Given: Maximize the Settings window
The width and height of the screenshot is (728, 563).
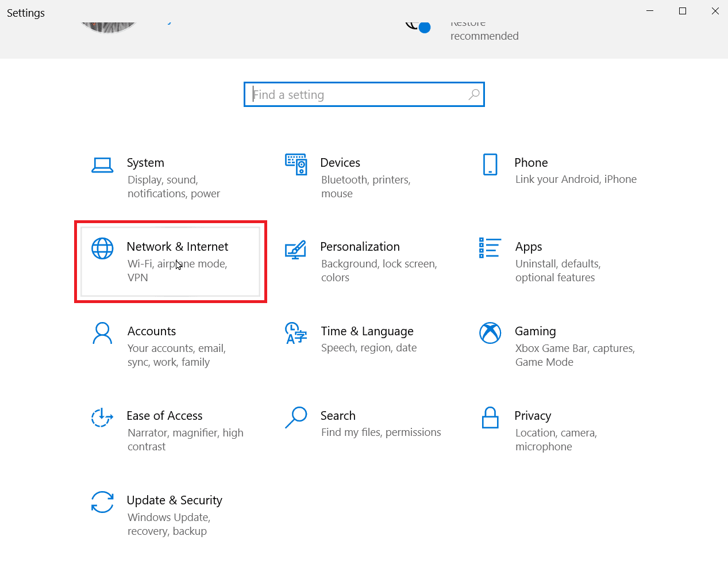Looking at the screenshot, I should (683, 11).
